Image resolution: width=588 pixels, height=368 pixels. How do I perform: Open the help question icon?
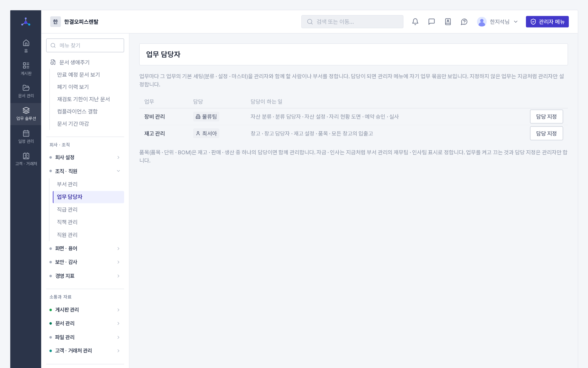(x=464, y=22)
